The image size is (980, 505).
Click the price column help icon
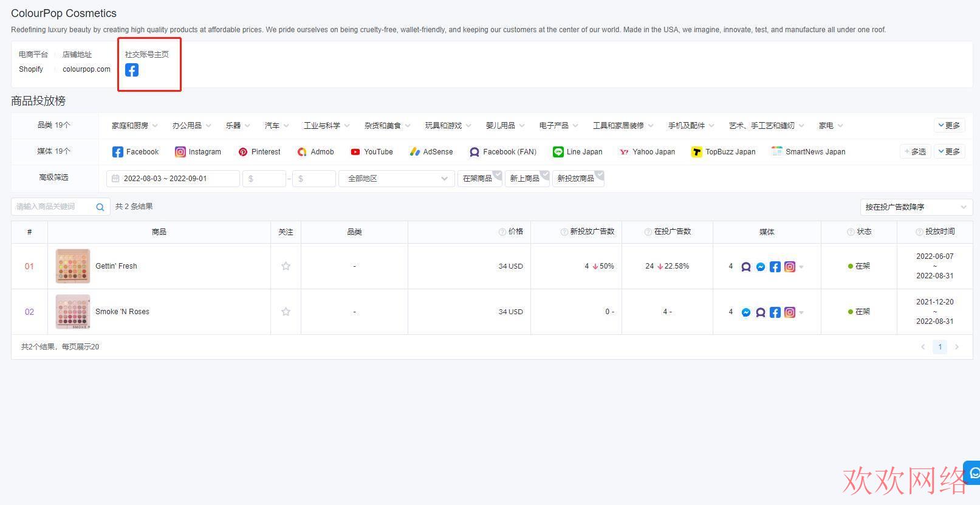pyautogui.click(x=502, y=232)
